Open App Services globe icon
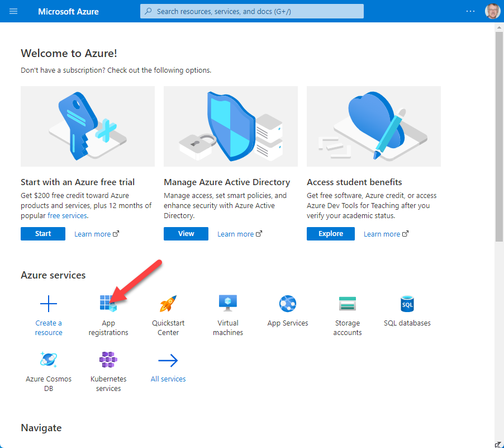Viewport: 504px width, 448px height. point(288,304)
